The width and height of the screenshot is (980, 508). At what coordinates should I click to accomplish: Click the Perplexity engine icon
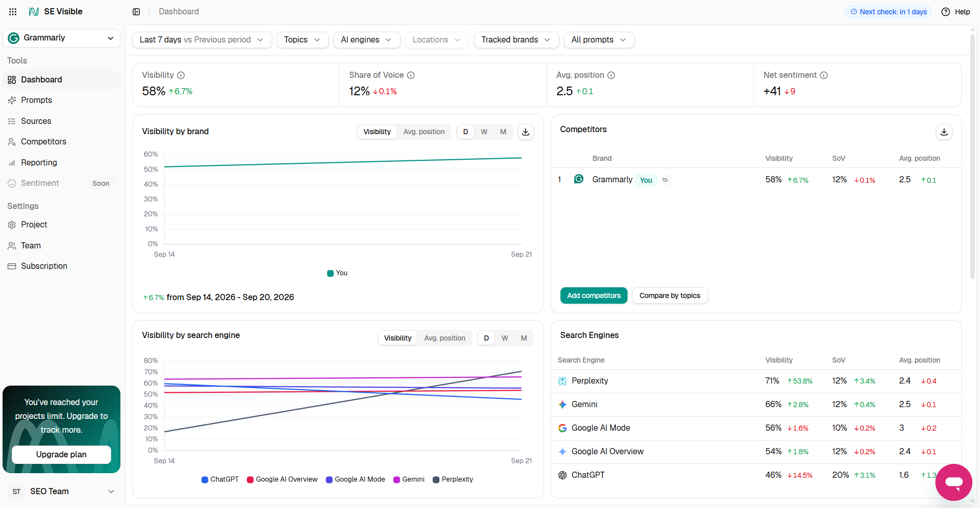[x=562, y=381]
